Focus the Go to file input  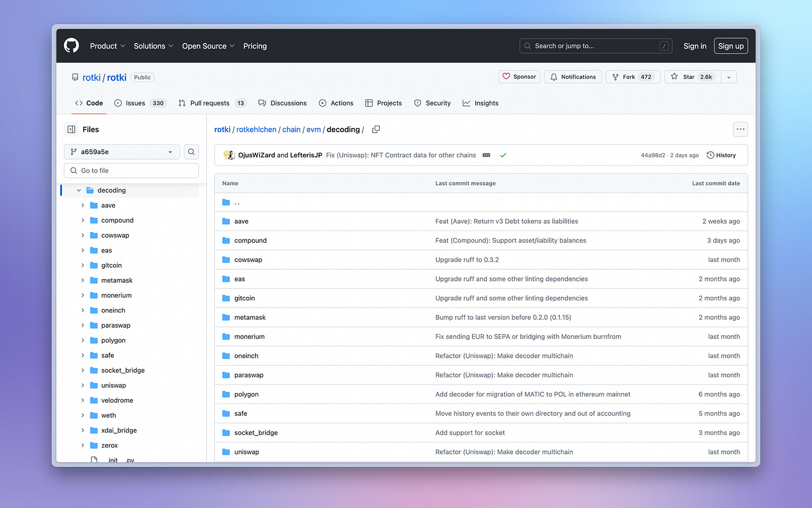pyautogui.click(x=132, y=171)
